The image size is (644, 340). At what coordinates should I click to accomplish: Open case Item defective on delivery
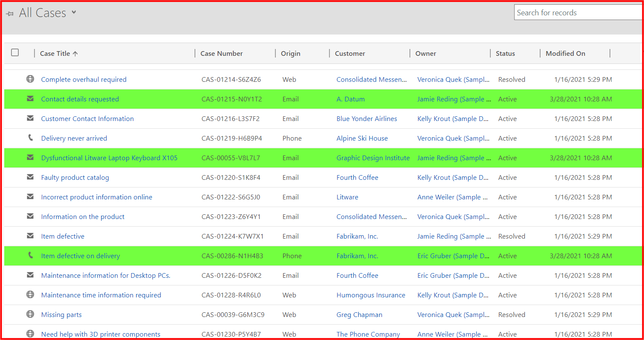coord(80,256)
